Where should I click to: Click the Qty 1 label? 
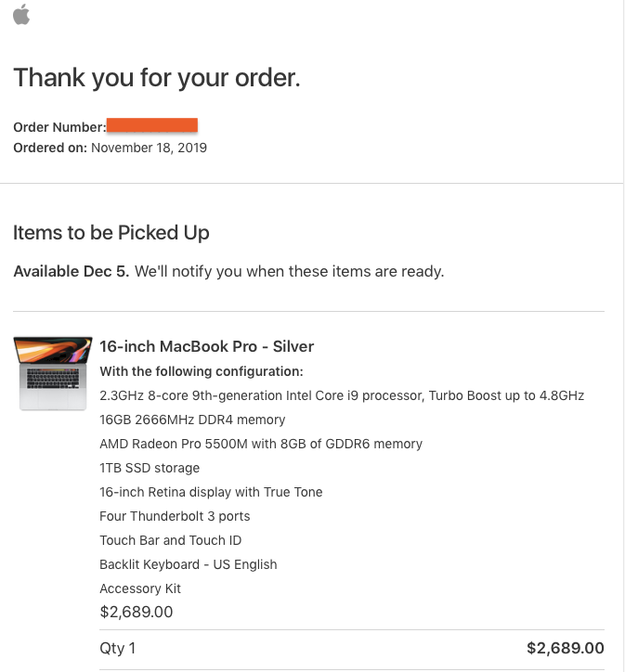click(x=118, y=648)
